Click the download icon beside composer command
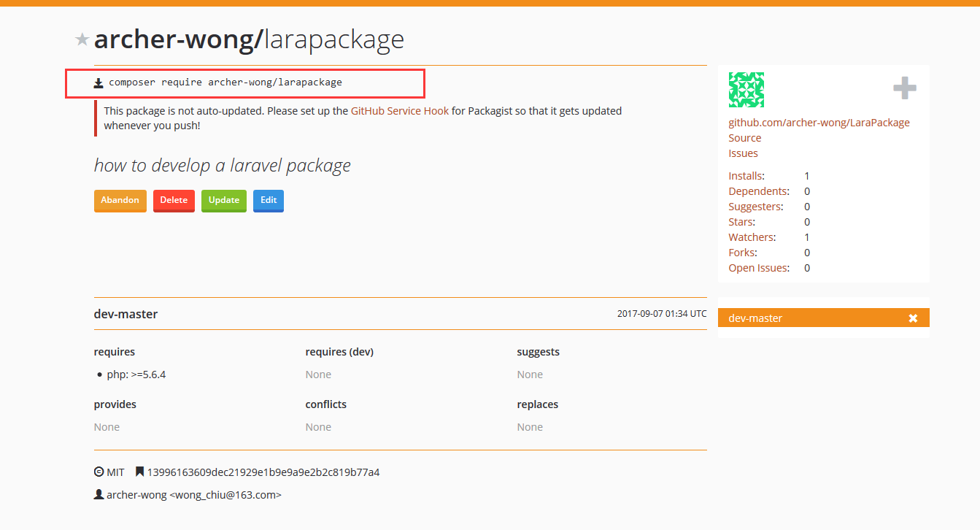Image resolution: width=980 pixels, height=530 pixels. (99, 83)
